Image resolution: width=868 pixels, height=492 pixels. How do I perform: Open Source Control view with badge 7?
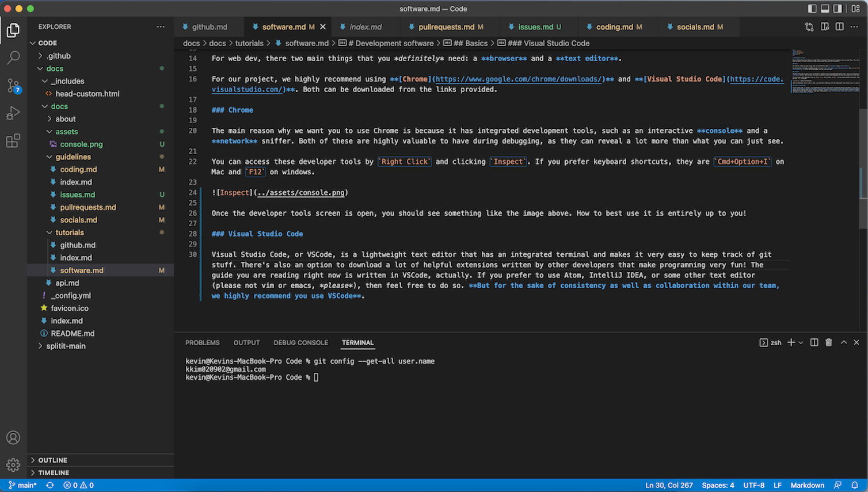[13, 85]
